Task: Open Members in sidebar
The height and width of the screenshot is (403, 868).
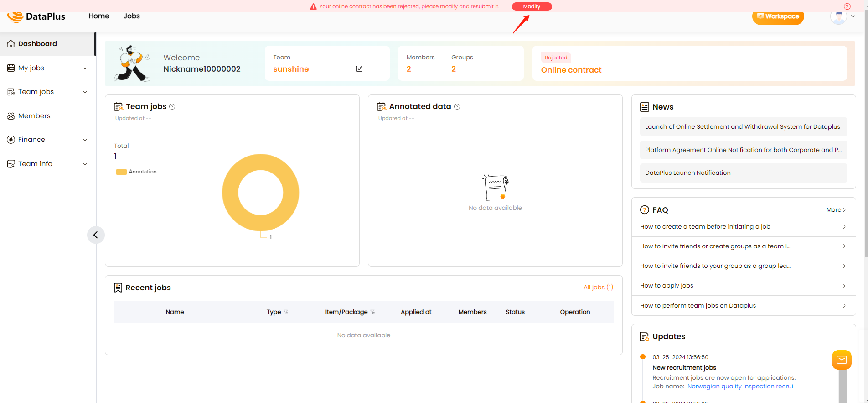Action: (34, 116)
